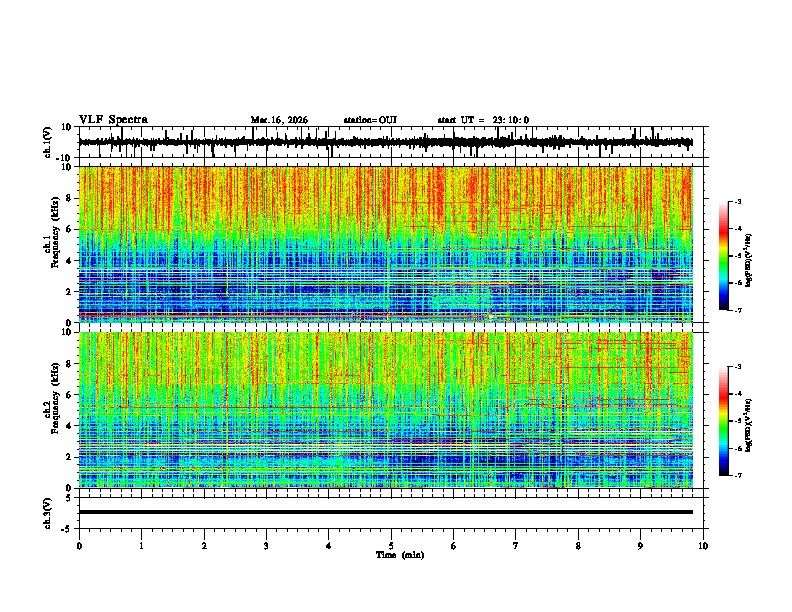Click the "-3" label on ch.1 colorbar
This screenshot has width=792, height=612.
click(738, 201)
